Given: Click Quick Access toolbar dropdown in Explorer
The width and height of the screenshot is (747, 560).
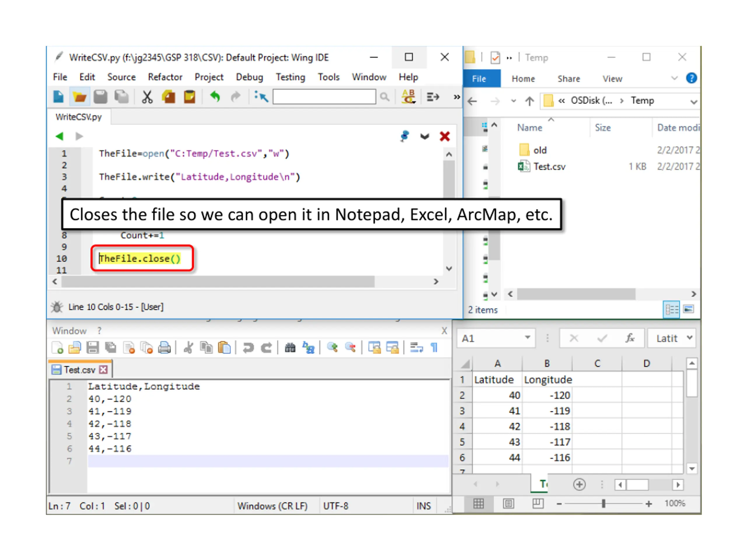Looking at the screenshot, I should tap(509, 58).
